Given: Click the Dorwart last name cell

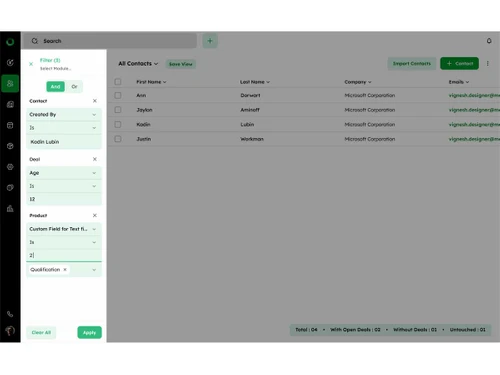Looking at the screenshot, I should [250, 95].
